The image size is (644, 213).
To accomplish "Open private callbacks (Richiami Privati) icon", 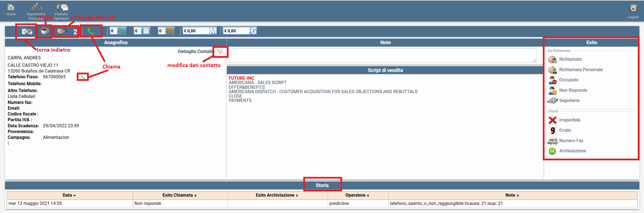I will pos(62,31).
